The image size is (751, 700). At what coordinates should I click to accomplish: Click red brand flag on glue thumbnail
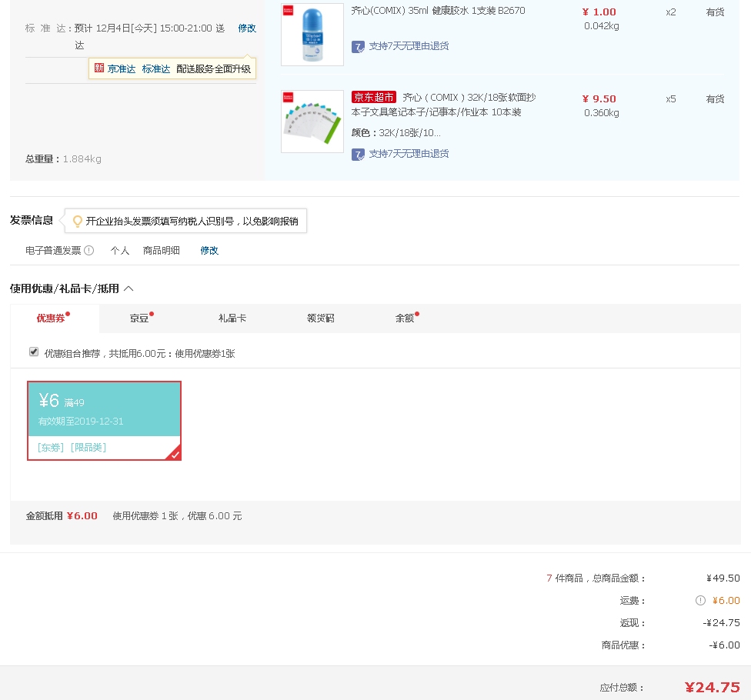tap(288, 10)
